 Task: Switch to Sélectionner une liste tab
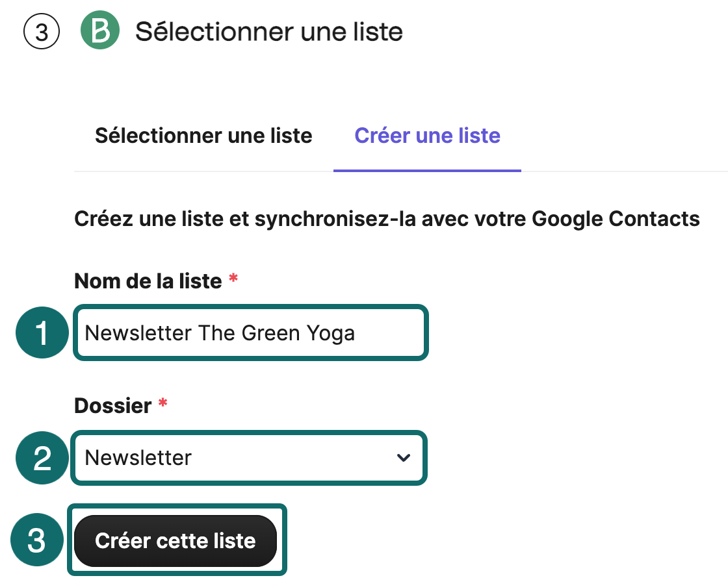(x=203, y=136)
